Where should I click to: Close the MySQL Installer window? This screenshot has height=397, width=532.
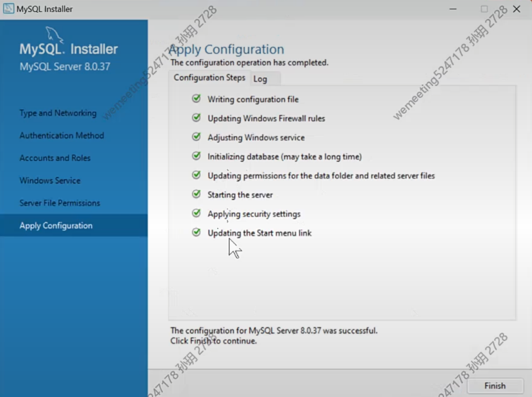[x=517, y=9]
